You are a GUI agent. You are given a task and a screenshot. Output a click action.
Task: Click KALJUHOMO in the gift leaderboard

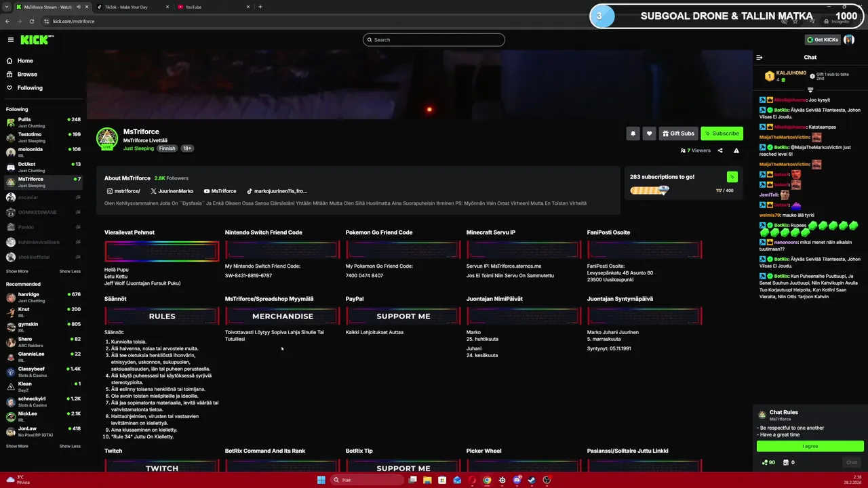point(791,73)
